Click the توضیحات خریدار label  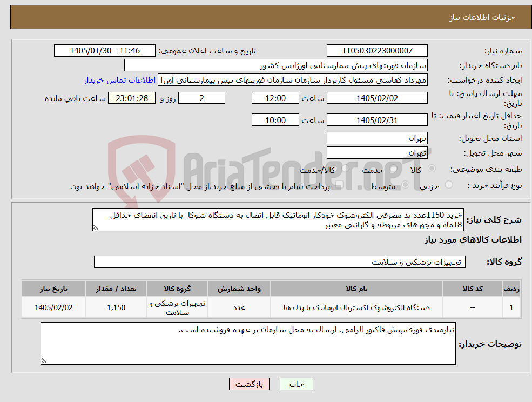490,344
